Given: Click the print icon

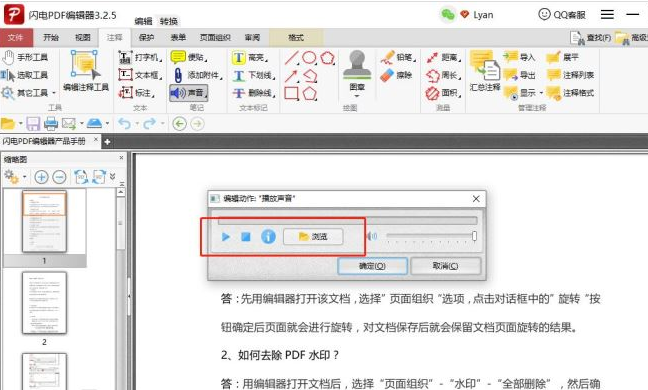Looking at the screenshot, I should (x=51, y=124).
